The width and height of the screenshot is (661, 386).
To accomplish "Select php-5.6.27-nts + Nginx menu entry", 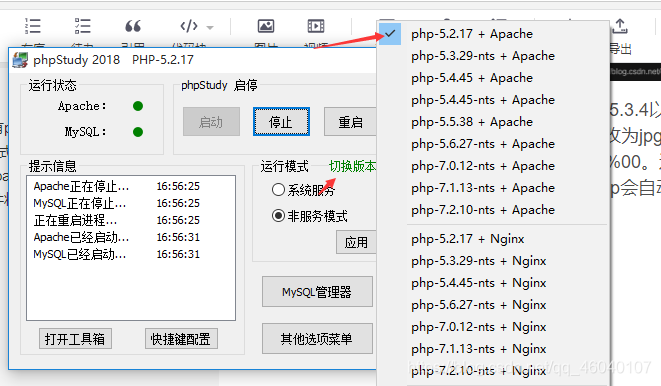I will 494,305.
